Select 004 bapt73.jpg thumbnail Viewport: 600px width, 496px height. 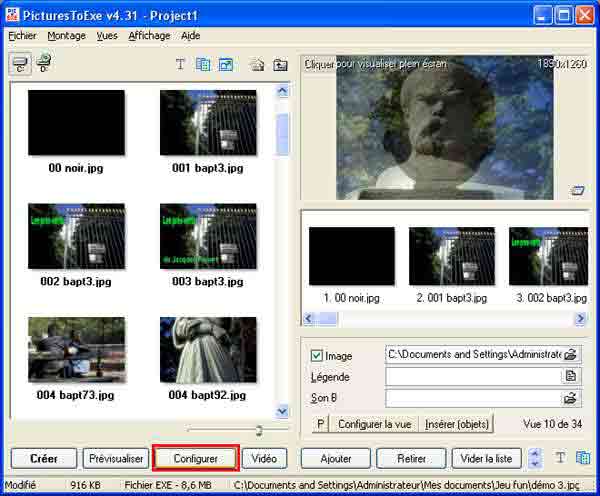pos(76,350)
